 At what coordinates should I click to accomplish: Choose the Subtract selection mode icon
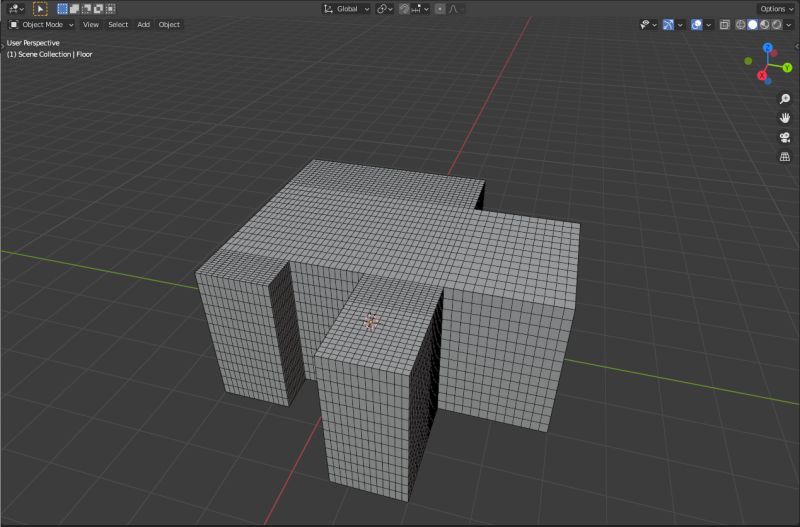point(86,9)
